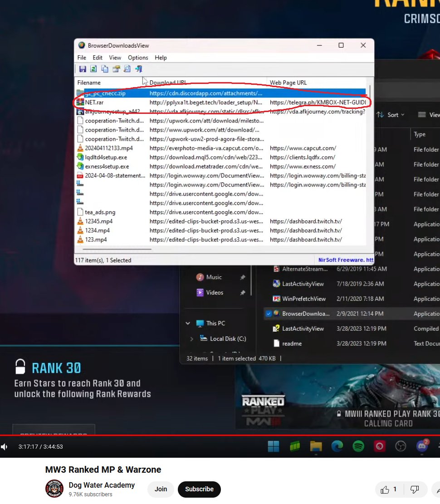This screenshot has height=504, width=440.
Task: Click the everphoto-media-va.capcut.com download URL
Action: click(206, 148)
